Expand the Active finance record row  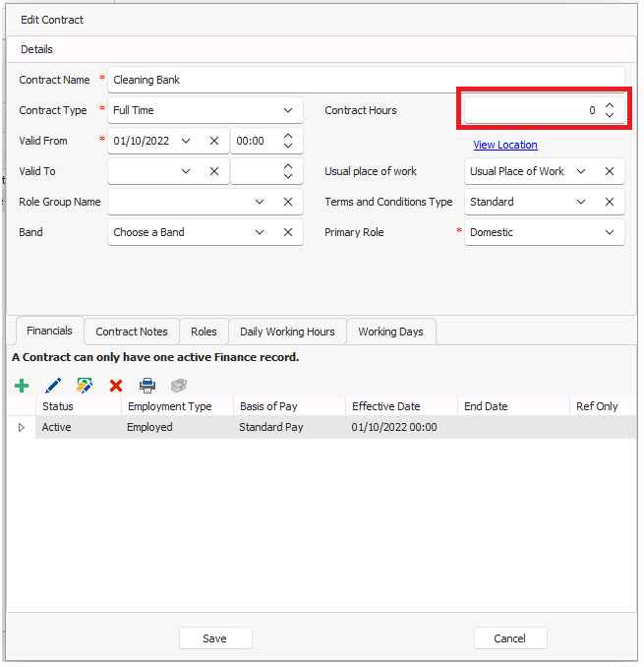pyautogui.click(x=22, y=428)
